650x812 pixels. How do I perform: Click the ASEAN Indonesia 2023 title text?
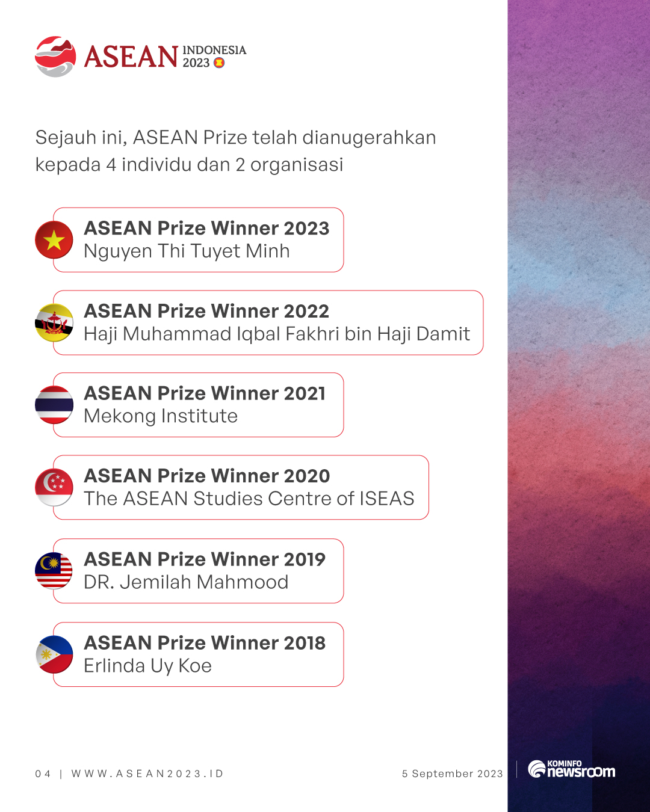[x=165, y=57]
